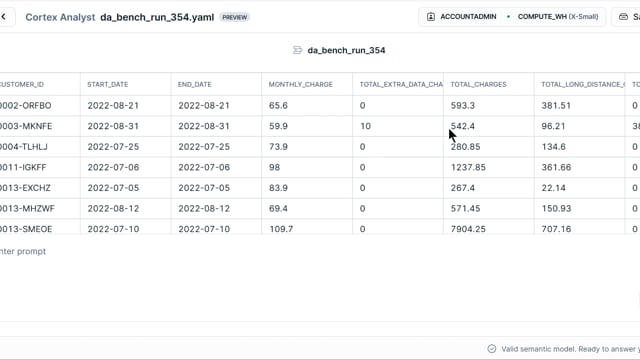Click total charges value 593.3
This screenshot has width=640, height=360.
(x=463, y=106)
